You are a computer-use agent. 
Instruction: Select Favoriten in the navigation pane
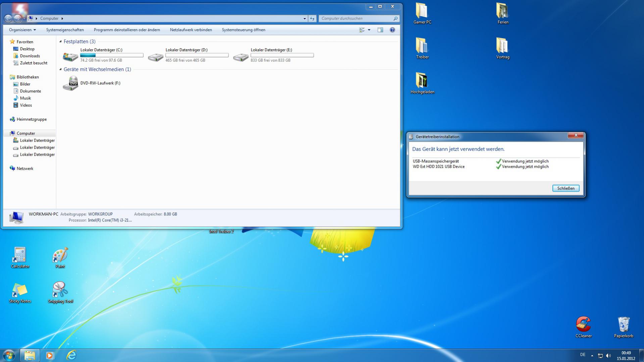click(25, 42)
